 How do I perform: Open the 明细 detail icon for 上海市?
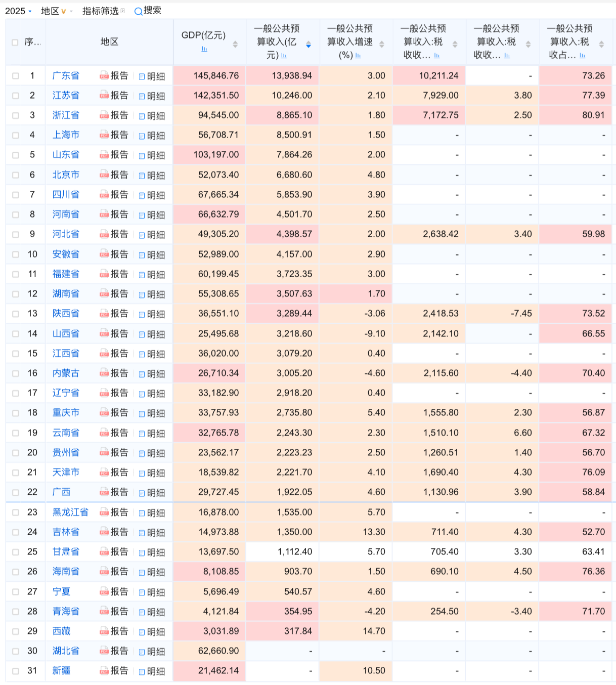[x=142, y=136]
